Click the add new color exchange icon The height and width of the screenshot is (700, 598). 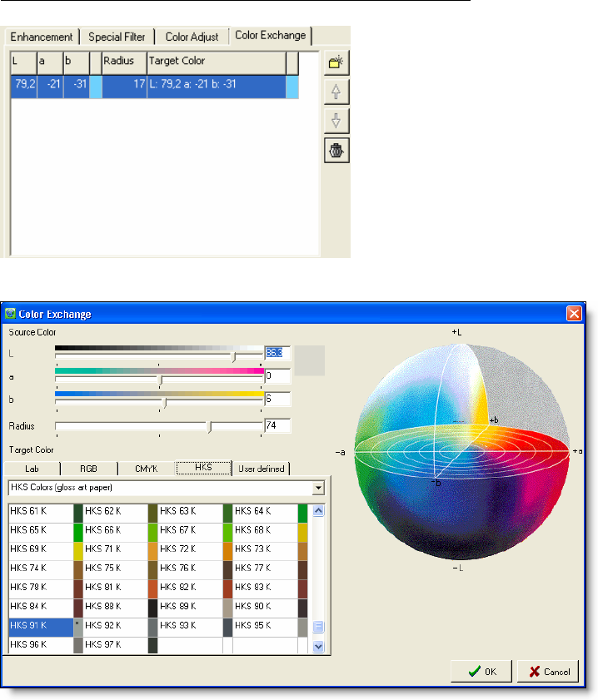pyautogui.click(x=336, y=62)
